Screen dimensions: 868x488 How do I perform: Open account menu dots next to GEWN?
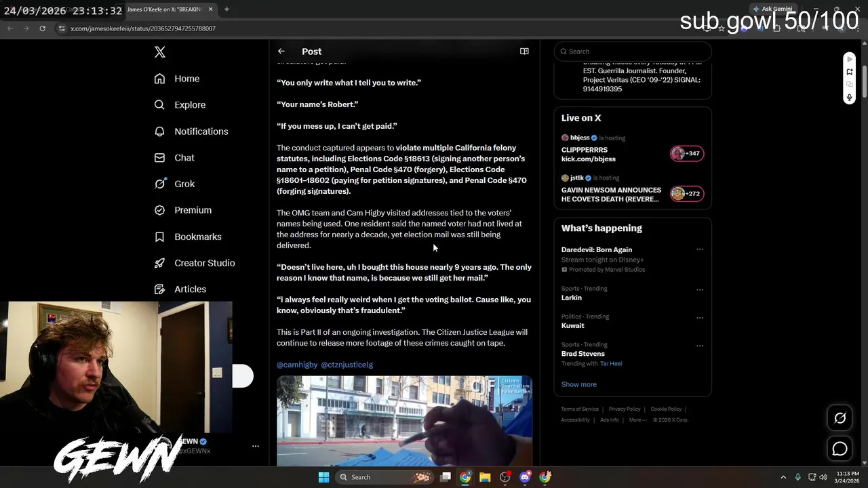256,446
